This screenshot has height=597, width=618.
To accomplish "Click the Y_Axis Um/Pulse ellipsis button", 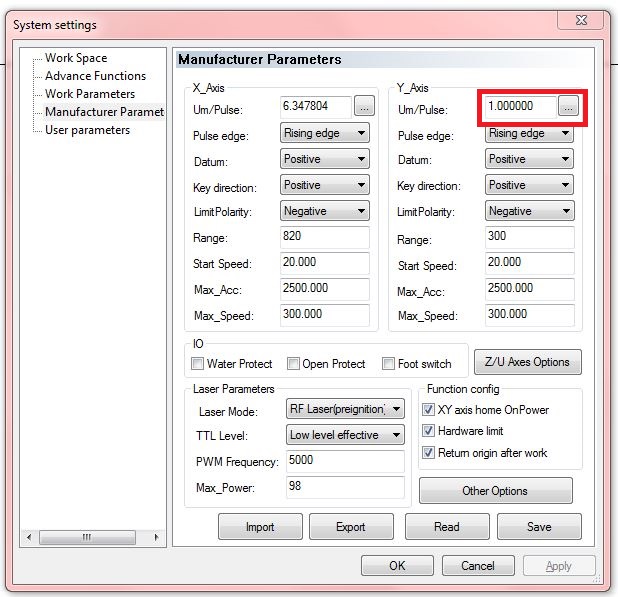I will point(568,106).
